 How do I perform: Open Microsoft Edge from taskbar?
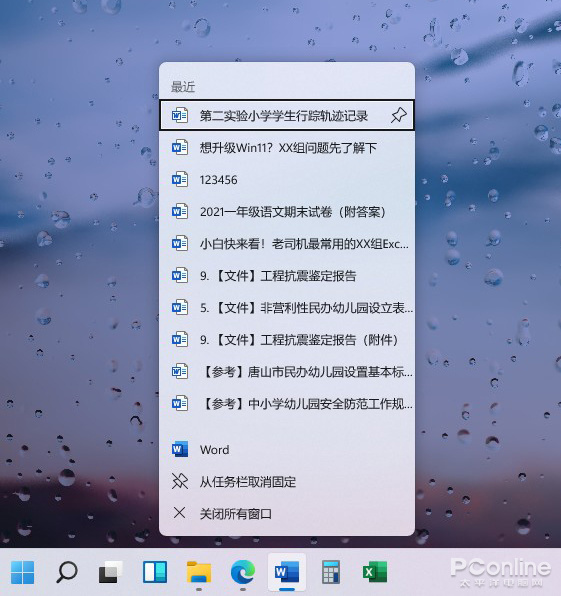point(243,572)
